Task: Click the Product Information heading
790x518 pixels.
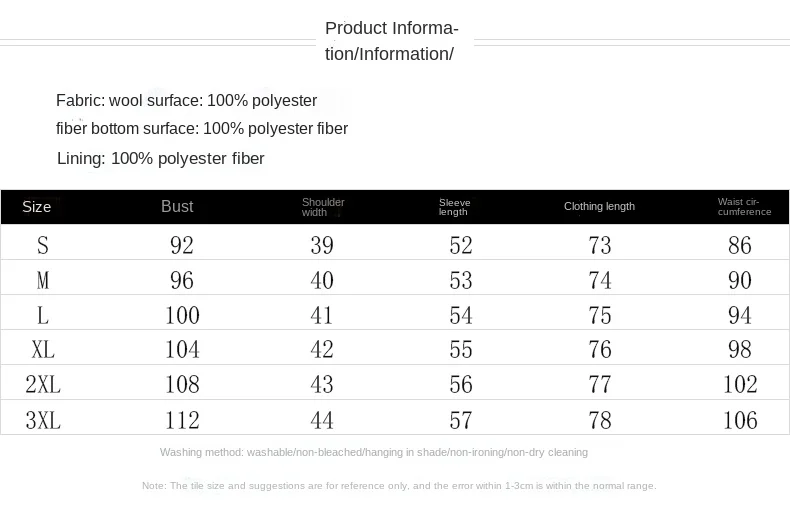Action: pos(392,41)
